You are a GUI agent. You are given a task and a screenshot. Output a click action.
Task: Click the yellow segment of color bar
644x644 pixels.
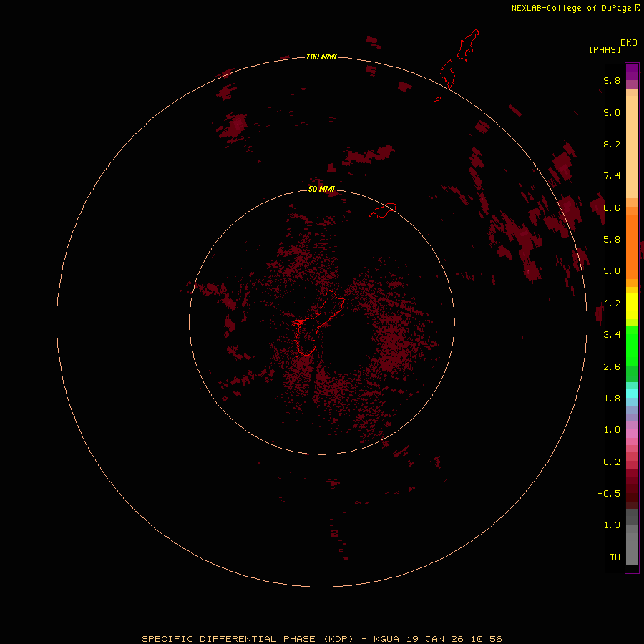point(632,306)
